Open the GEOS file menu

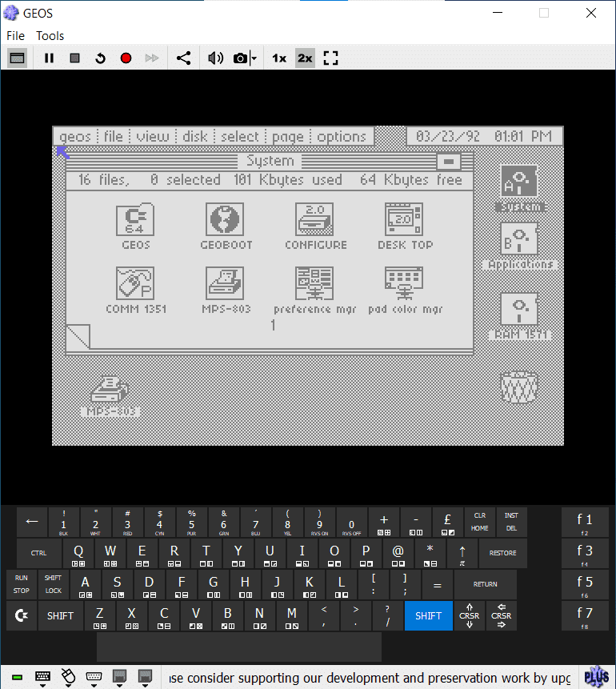pos(114,136)
